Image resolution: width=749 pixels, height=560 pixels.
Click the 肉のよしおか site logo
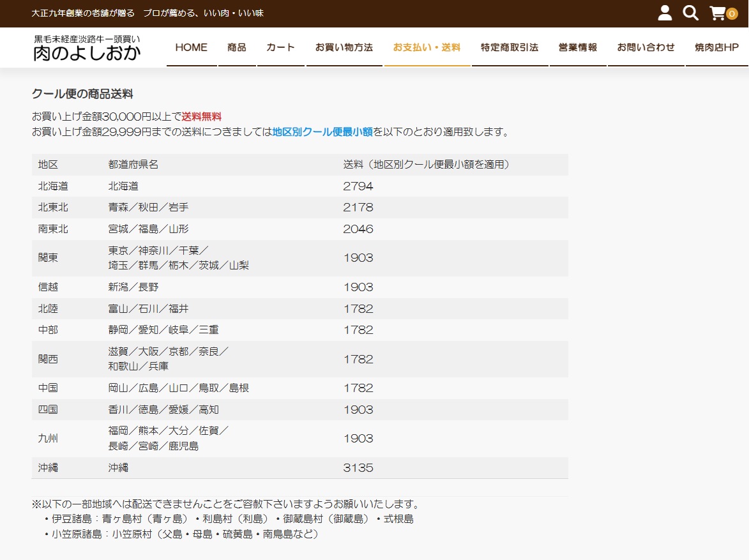[87, 49]
